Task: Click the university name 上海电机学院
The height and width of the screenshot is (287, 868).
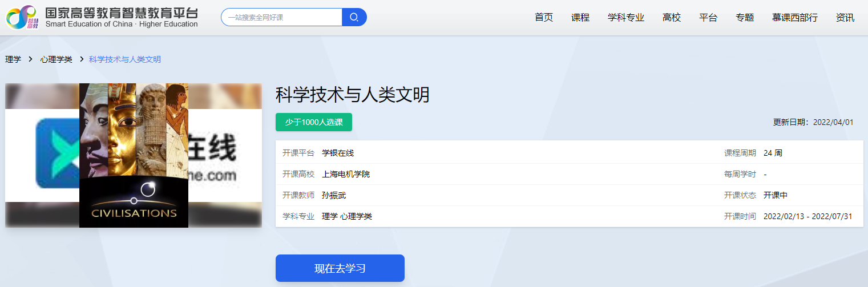Action: point(345,174)
